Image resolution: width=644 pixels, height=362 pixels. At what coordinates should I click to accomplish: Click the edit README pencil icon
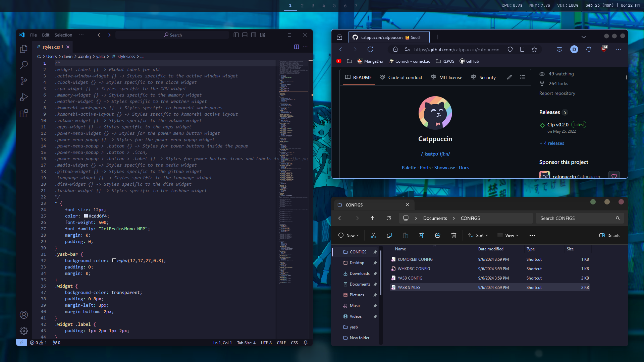pyautogui.click(x=509, y=77)
